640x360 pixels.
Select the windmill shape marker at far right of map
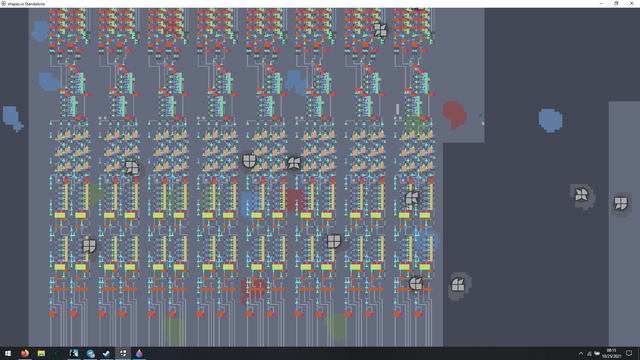tap(581, 195)
